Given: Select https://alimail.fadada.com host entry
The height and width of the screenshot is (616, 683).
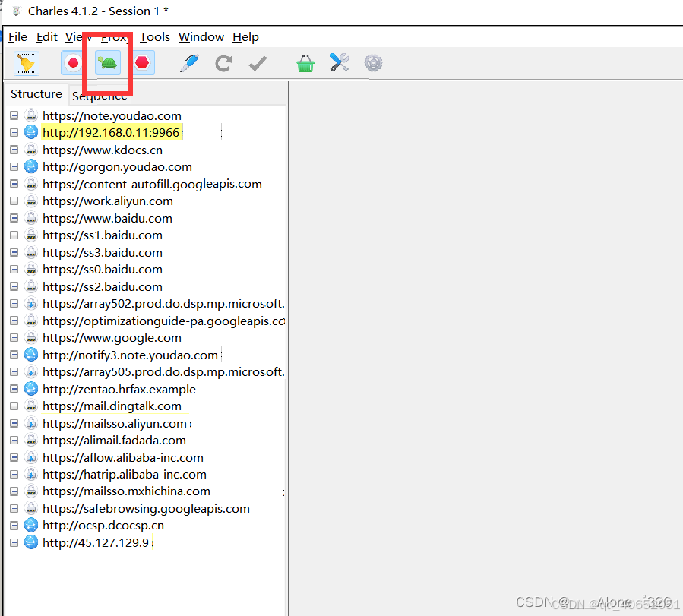Looking at the screenshot, I should click(x=114, y=440).
